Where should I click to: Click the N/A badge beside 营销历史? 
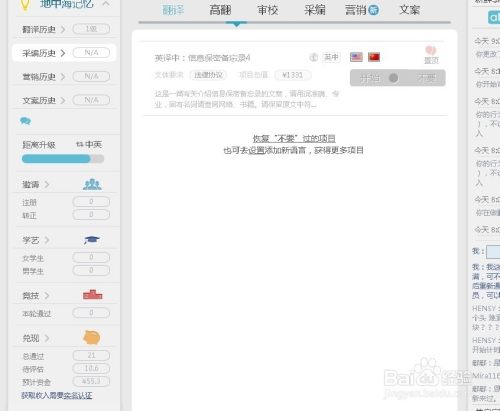tap(91, 76)
